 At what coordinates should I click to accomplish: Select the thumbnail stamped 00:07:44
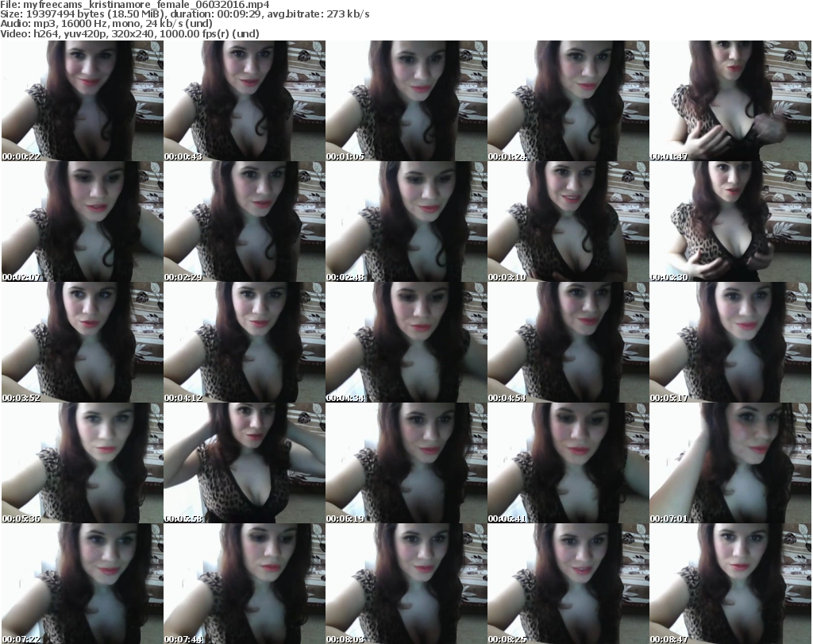tap(245, 584)
